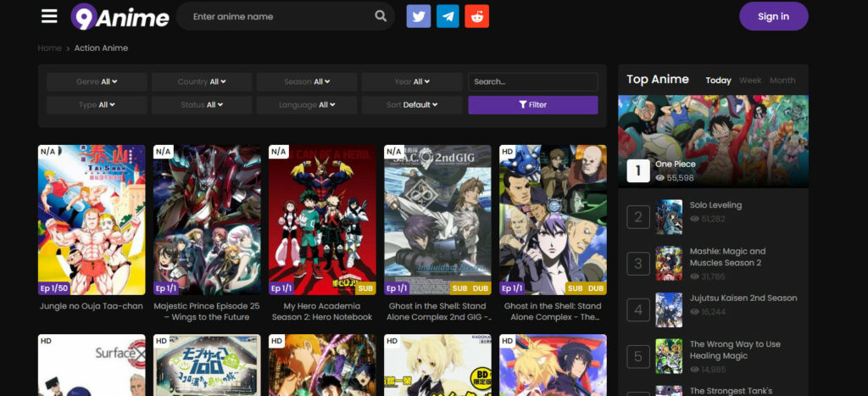The width and height of the screenshot is (868, 396).
Task: Open the Sort Default dropdown
Action: (412, 104)
